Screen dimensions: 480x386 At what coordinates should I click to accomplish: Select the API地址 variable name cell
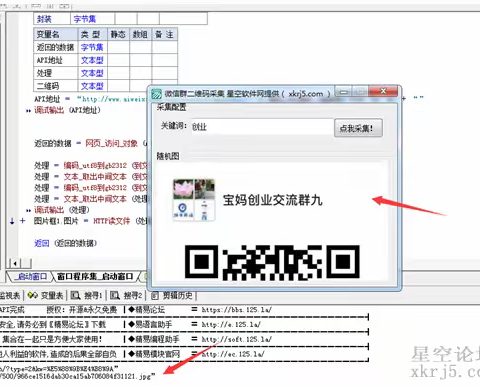[x=56, y=60]
